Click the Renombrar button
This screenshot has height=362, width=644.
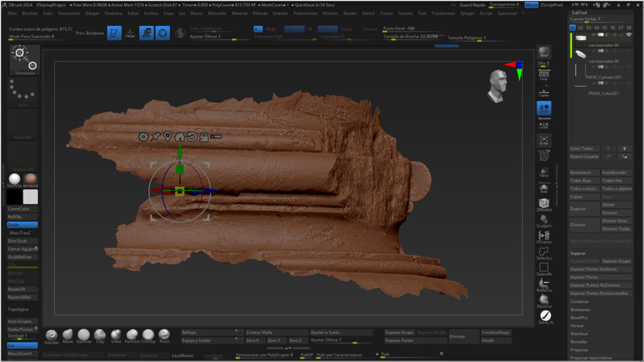click(584, 172)
